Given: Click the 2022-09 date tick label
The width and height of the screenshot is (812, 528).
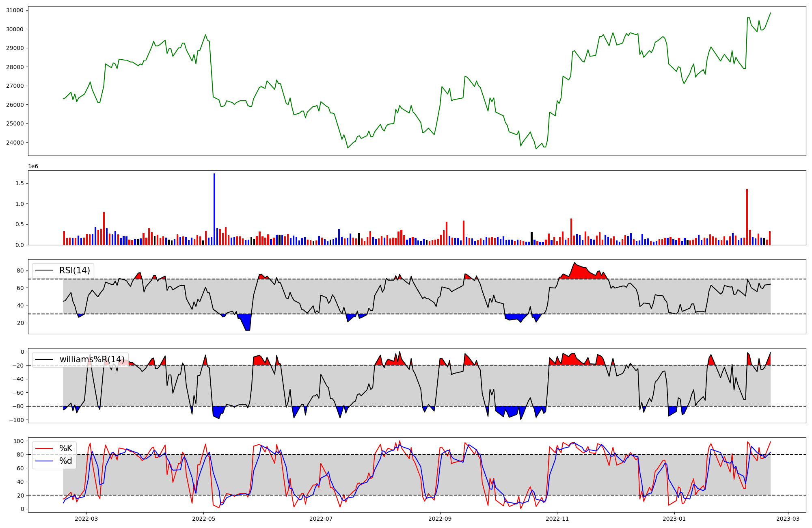Looking at the screenshot, I should (x=440, y=519).
